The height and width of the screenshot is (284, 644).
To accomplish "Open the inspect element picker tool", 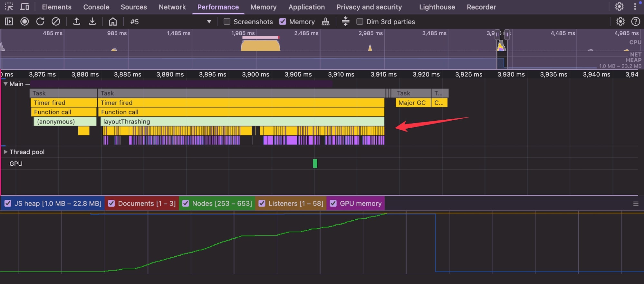I will 9,7.
